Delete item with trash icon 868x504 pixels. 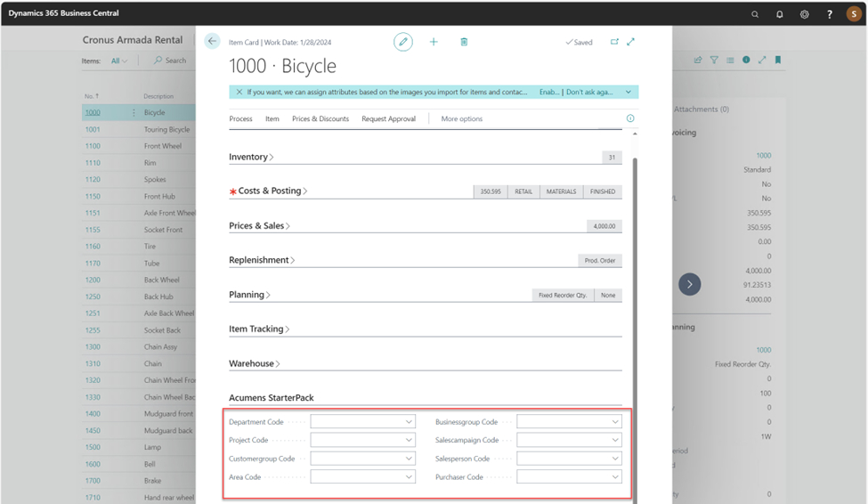click(x=464, y=42)
